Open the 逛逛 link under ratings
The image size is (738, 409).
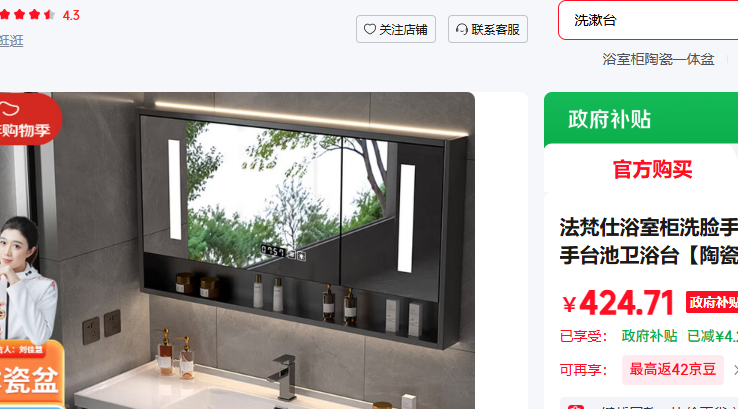point(11,41)
